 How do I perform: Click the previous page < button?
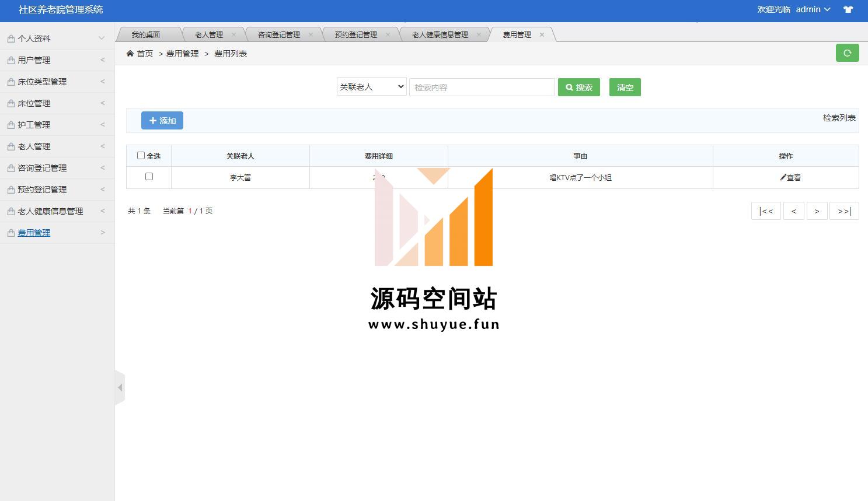tap(793, 211)
